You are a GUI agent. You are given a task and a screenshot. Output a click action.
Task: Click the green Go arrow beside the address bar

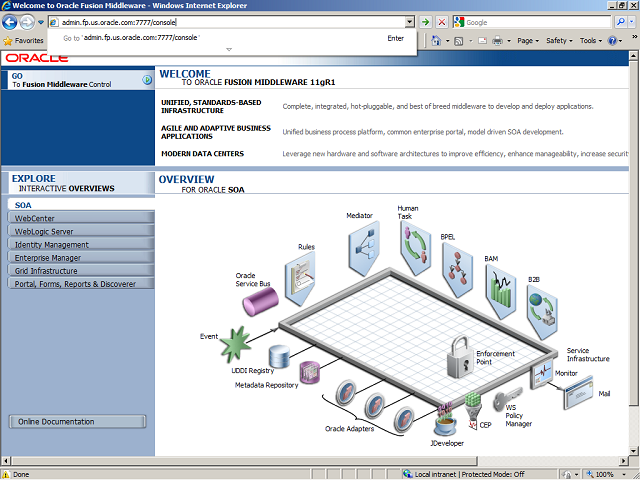426,22
